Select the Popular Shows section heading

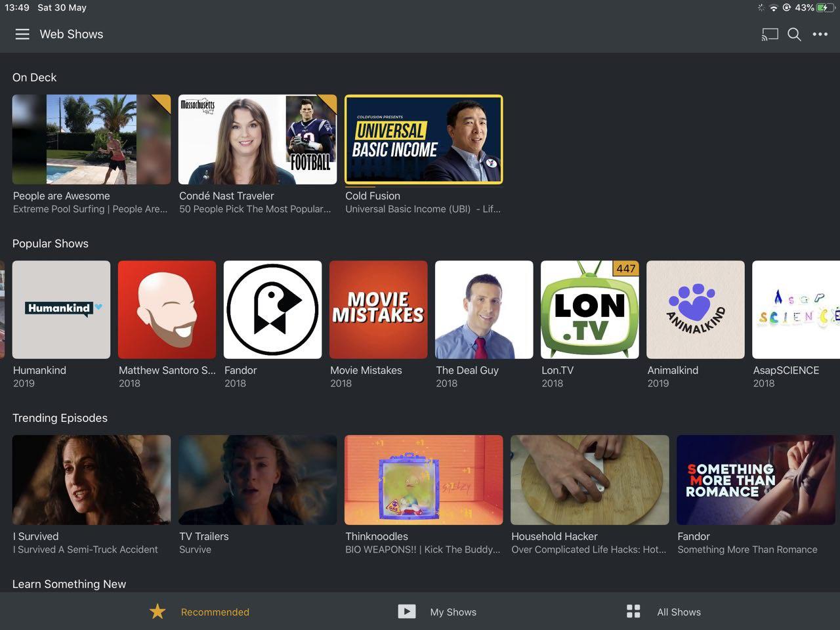click(51, 243)
